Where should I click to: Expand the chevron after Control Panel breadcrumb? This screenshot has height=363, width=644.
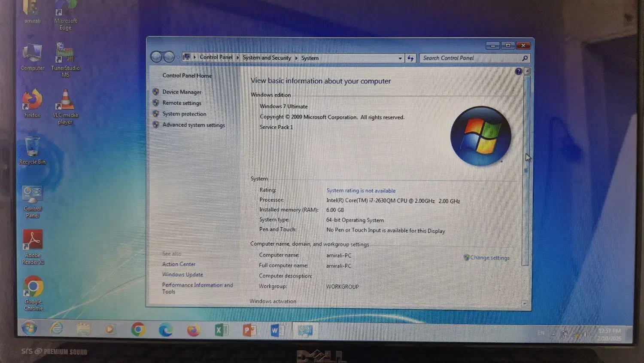point(237,57)
